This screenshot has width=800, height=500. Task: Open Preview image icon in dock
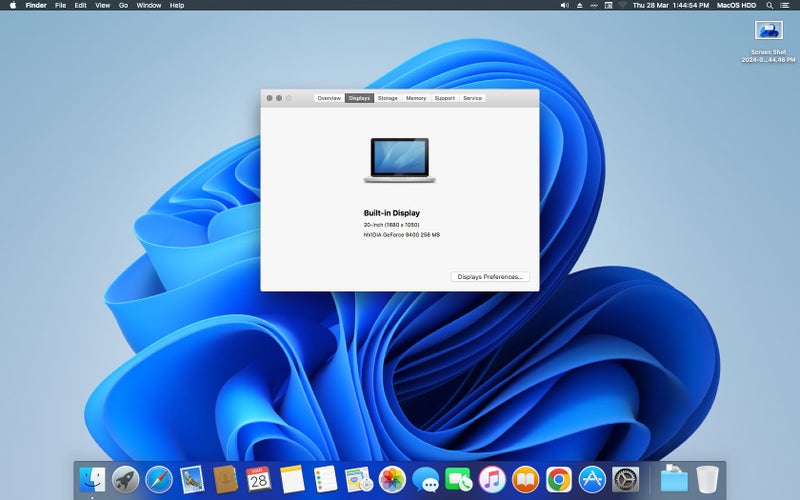(359, 480)
